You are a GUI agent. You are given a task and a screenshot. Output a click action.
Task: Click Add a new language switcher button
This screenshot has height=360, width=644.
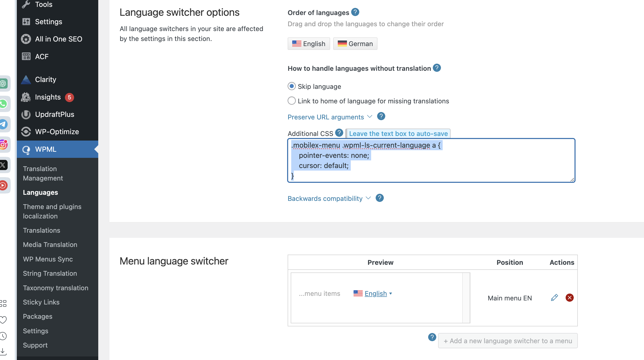[508, 341]
